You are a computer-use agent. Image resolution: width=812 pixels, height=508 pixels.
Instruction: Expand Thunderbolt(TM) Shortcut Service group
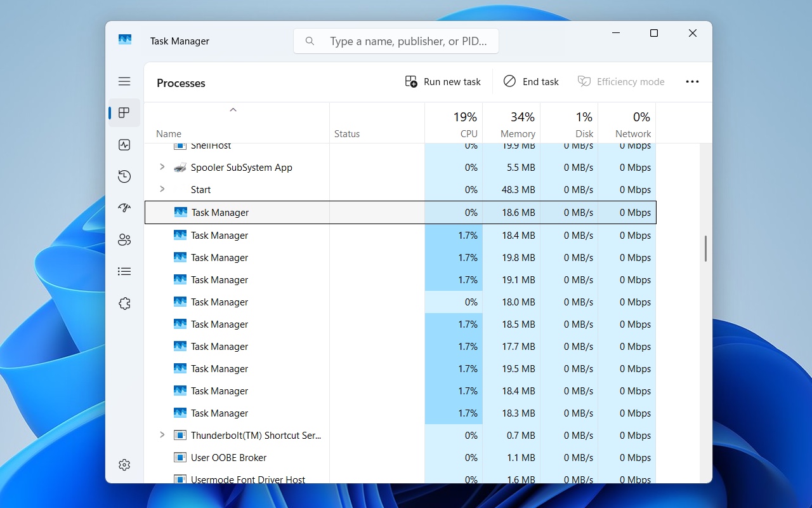[x=162, y=435]
